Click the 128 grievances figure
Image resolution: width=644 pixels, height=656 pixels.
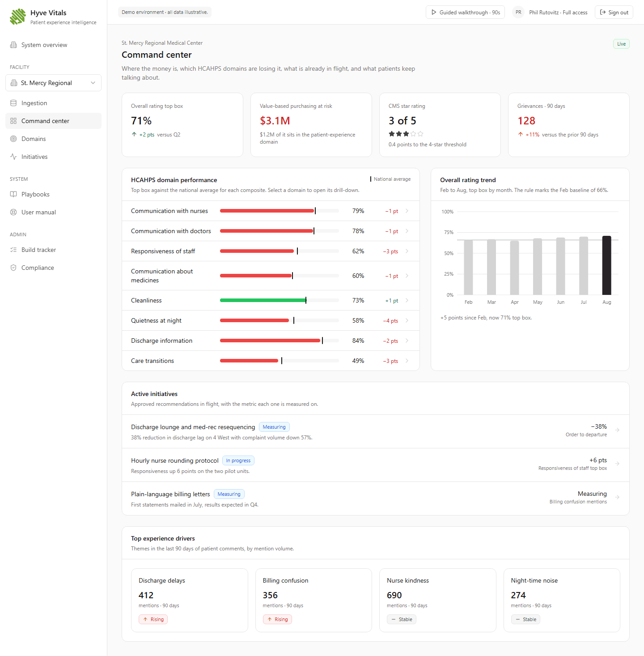click(526, 121)
